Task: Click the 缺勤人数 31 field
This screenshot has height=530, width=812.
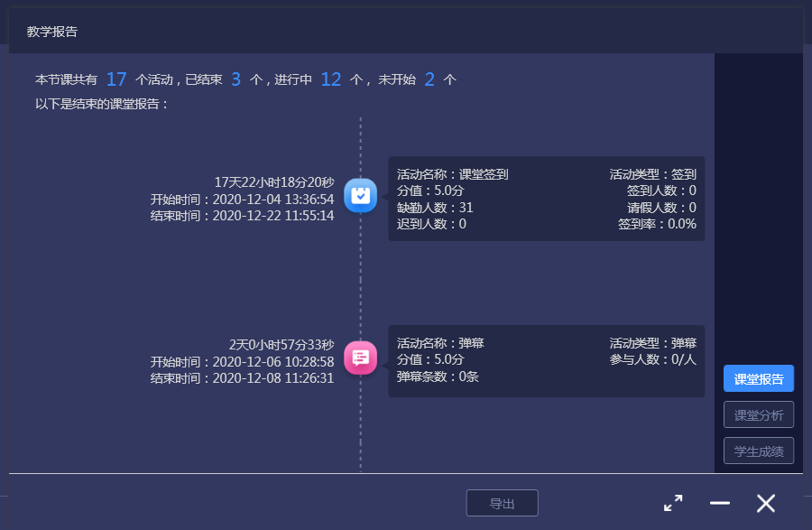Action: [435, 208]
